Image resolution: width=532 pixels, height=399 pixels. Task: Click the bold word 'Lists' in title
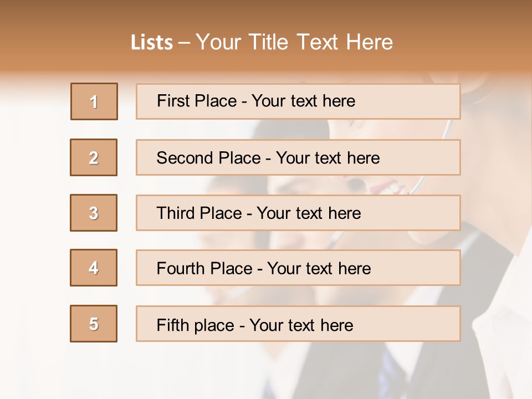(x=152, y=42)
